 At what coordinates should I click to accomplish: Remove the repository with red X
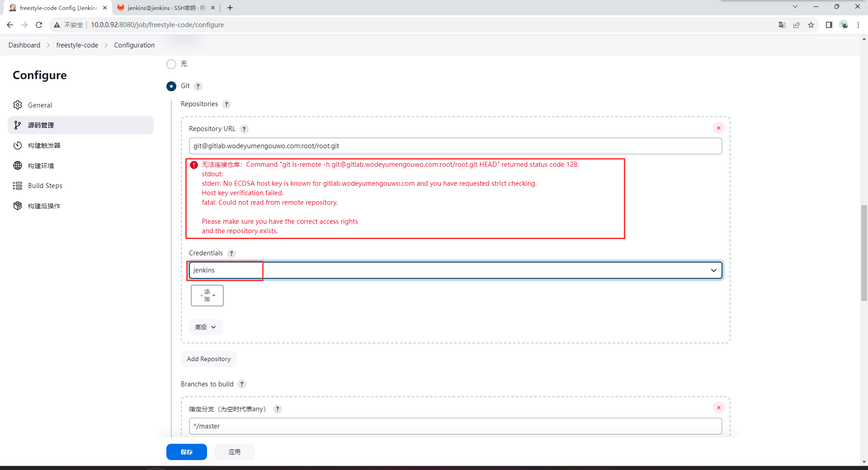point(719,128)
